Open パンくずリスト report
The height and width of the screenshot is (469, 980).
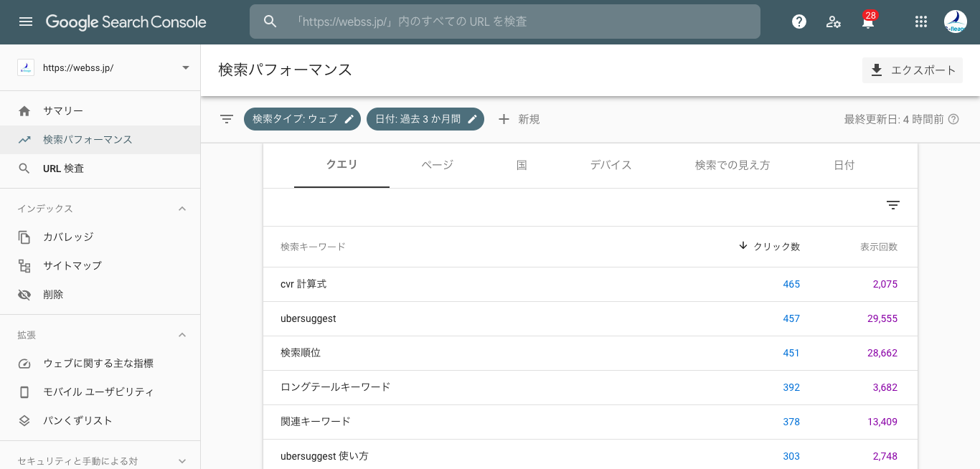(x=100, y=421)
